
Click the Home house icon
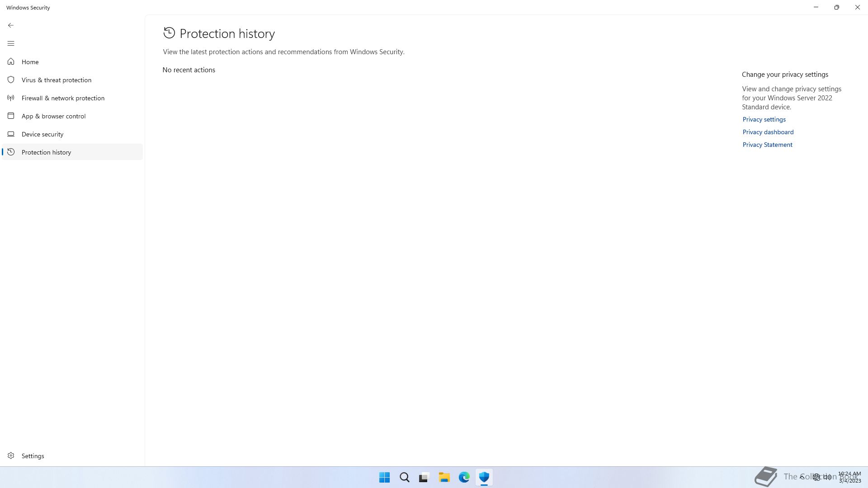click(11, 61)
